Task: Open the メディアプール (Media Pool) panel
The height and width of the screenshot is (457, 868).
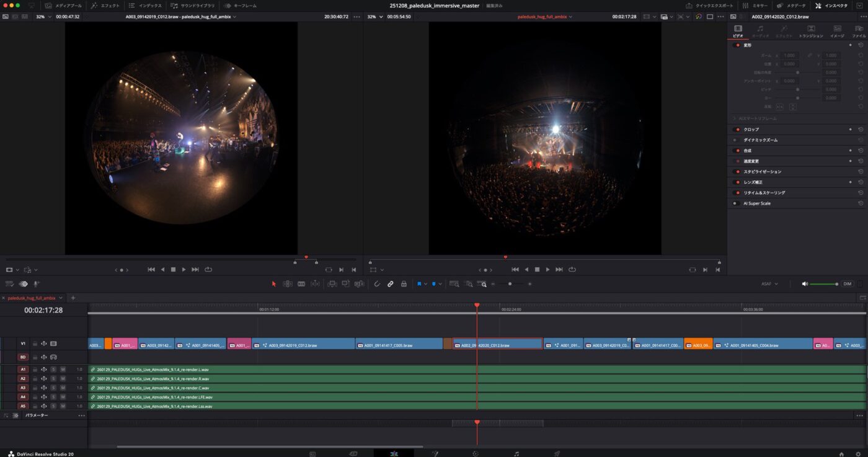Action: coord(63,6)
